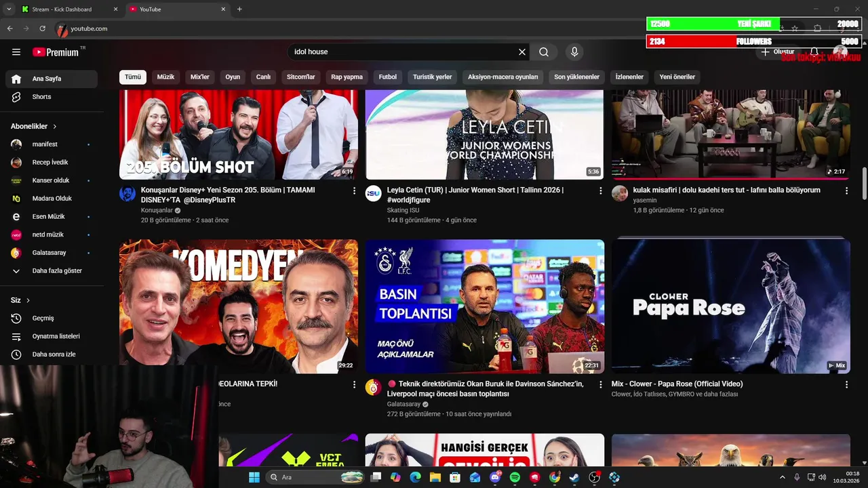This screenshot has height=488, width=868.
Task: Open Skating ISU channel avatar
Action: pyautogui.click(x=374, y=193)
